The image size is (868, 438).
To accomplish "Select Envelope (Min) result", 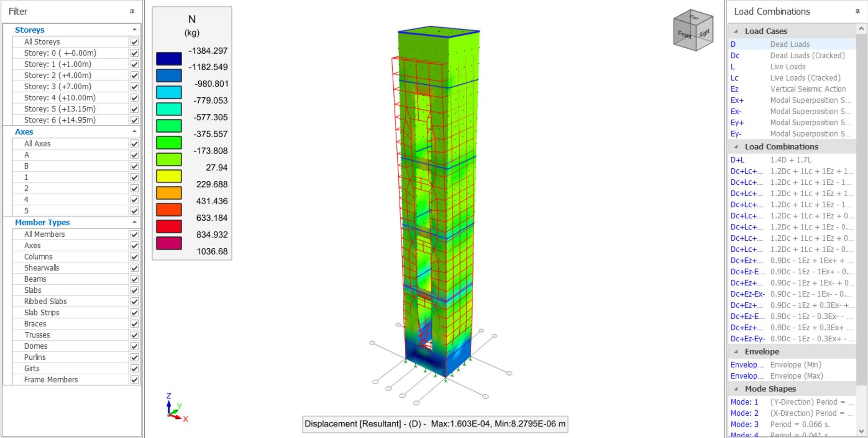I will (792, 365).
